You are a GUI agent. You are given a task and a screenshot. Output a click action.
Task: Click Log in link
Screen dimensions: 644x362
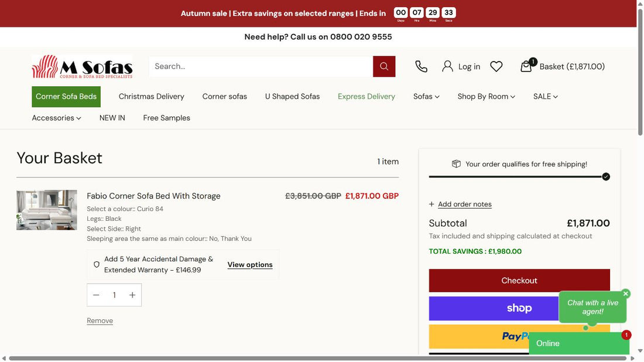[469, 67]
